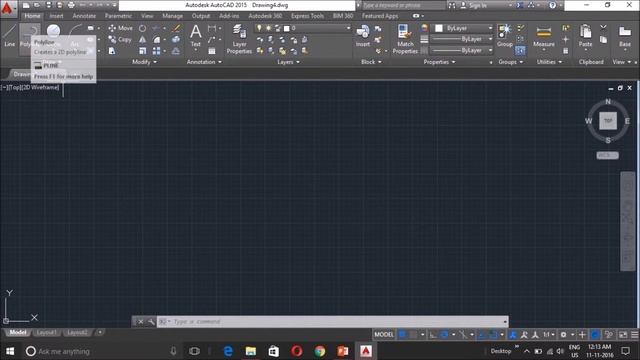Open Google Chrome from taskbar

coord(320,351)
